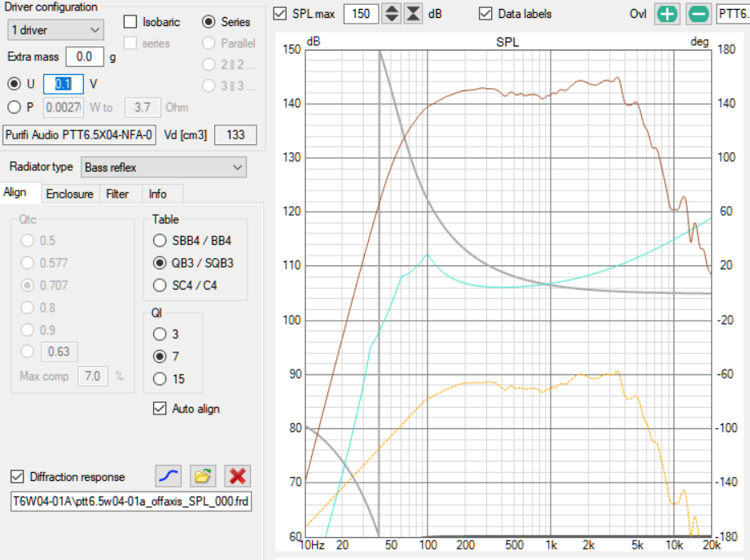
Task: Click the Purifi Audio PTT6.5X04-NFA-0 driver button
Action: [x=80, y=135]
